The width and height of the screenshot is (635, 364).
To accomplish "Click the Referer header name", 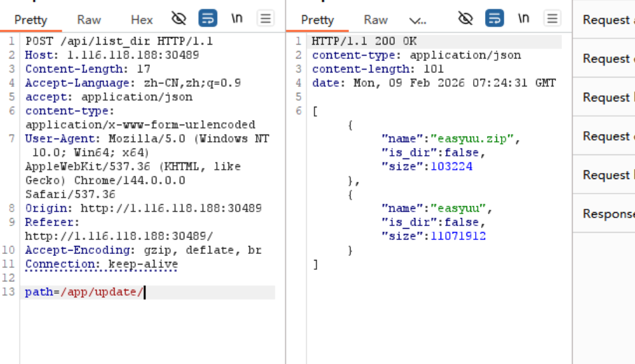I will coord(52,223).
